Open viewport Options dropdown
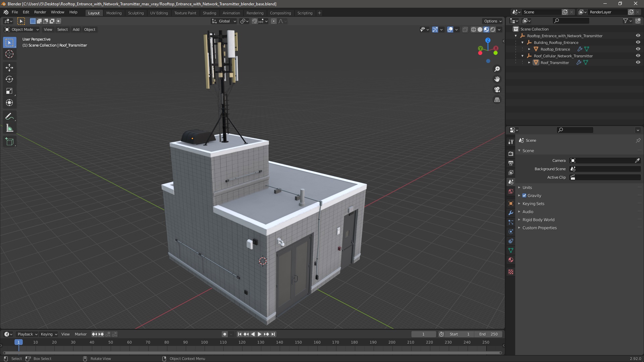 [493, 21]
